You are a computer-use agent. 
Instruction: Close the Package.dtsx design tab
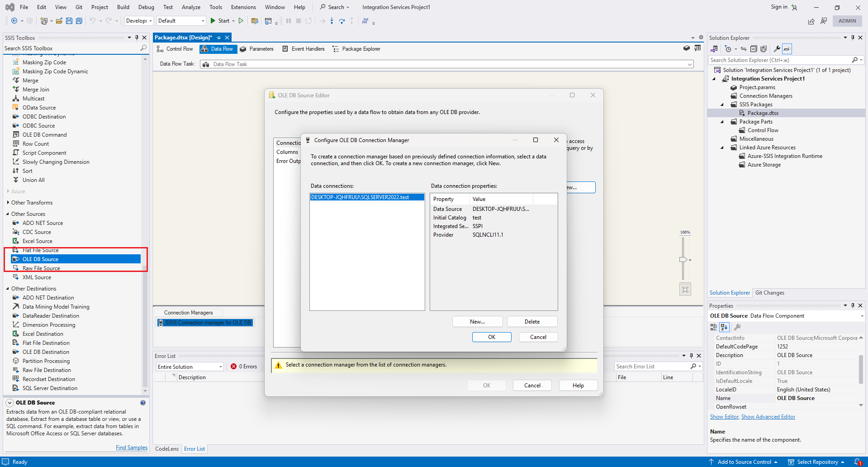pos(227,38)
